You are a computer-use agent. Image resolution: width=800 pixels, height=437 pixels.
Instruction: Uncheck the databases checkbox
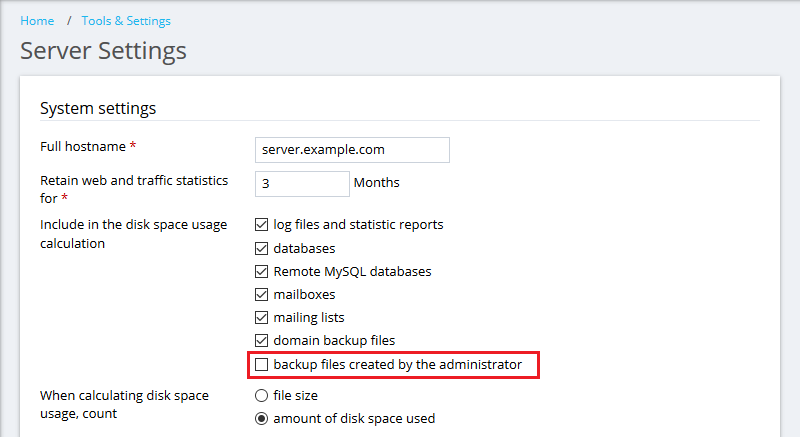261,248
